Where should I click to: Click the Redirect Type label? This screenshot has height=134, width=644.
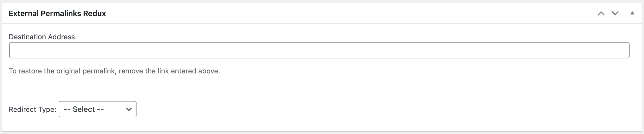coord(32,109)
